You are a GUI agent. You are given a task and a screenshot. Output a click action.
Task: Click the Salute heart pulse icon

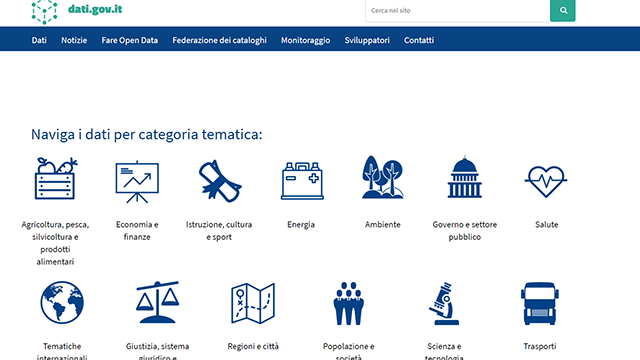click(546, 181)
